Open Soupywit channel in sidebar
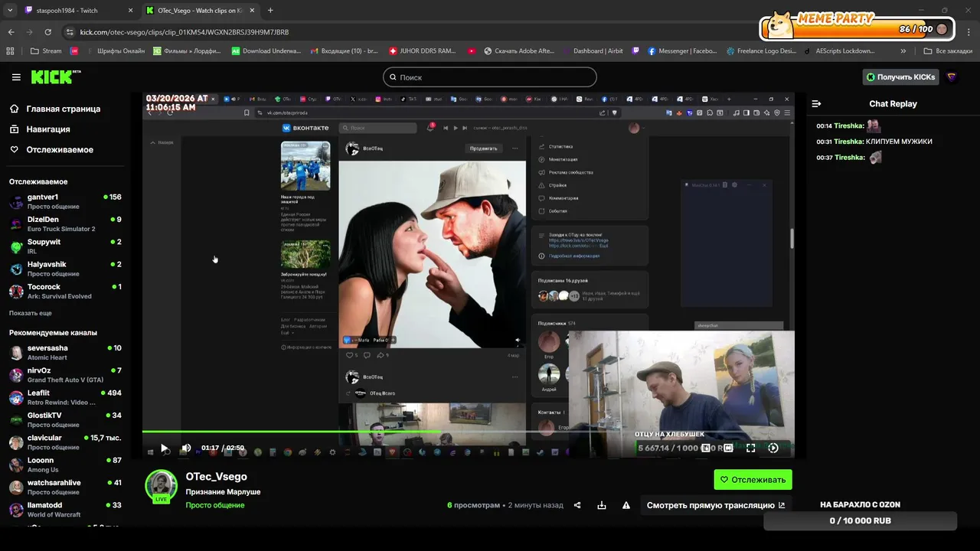Viewport: 980px width, 551px height. point(65,246)
